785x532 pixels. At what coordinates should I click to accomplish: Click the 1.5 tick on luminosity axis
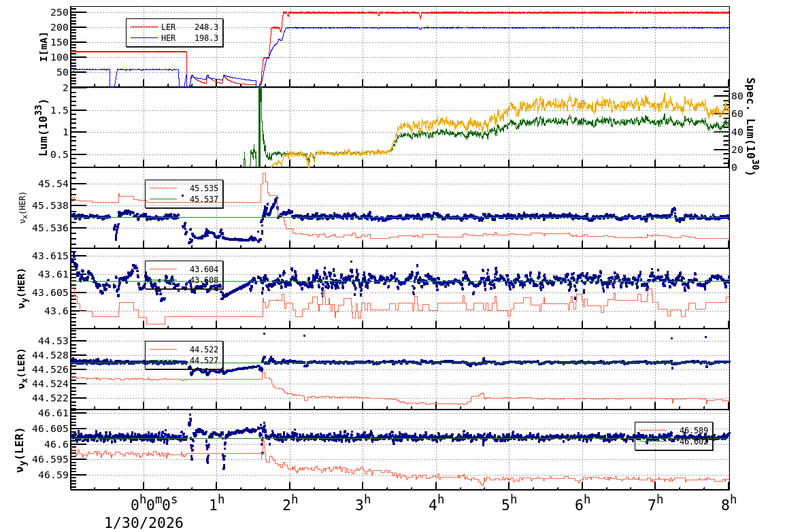tap(60, 111)
